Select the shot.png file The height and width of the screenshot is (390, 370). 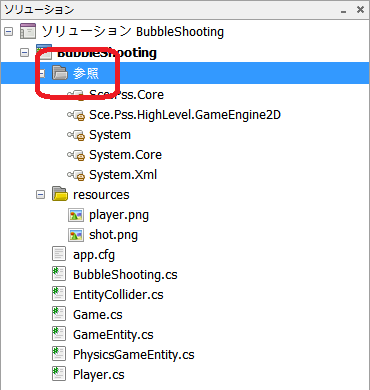(113, 235)
